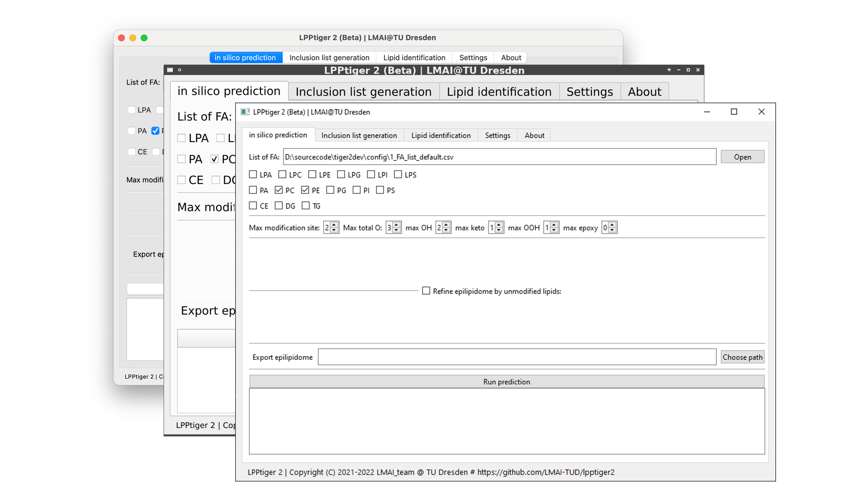Open Lipid identification tab in front window
Screen dimensions: 868x488
[x=441, y=135]
